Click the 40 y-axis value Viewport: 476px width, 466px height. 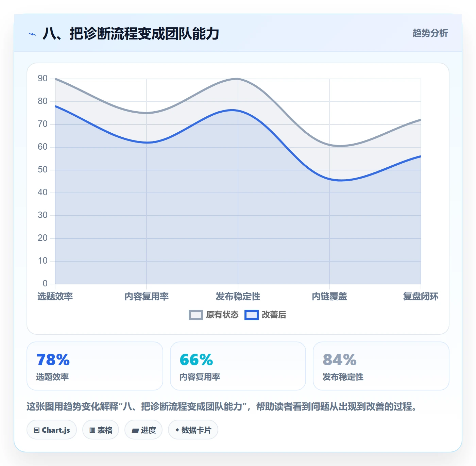[42, 193]
